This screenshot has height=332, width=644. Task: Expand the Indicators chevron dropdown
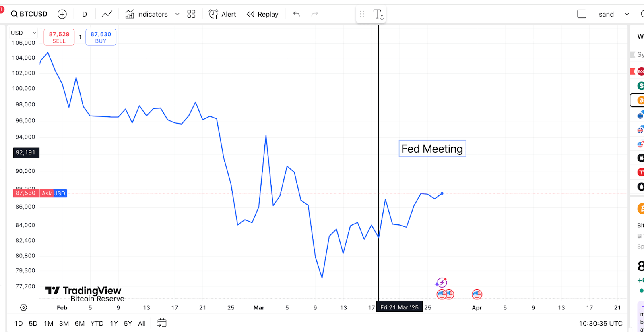(177, 14)
